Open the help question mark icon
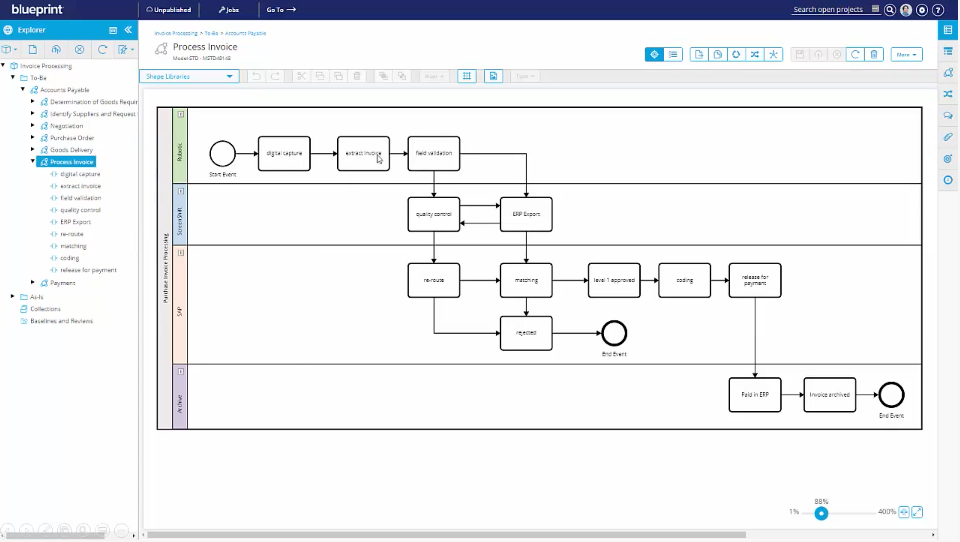Viewport: 960px width, 542px height. (938, 10)
